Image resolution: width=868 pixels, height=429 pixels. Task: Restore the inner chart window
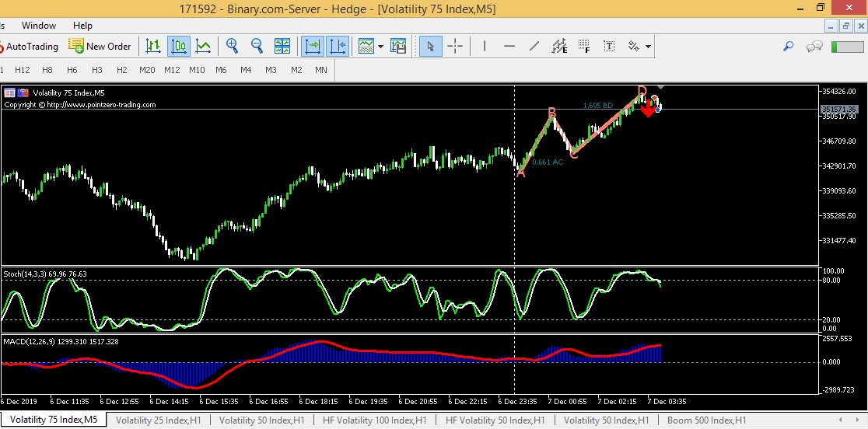click(x=846, y=26)
